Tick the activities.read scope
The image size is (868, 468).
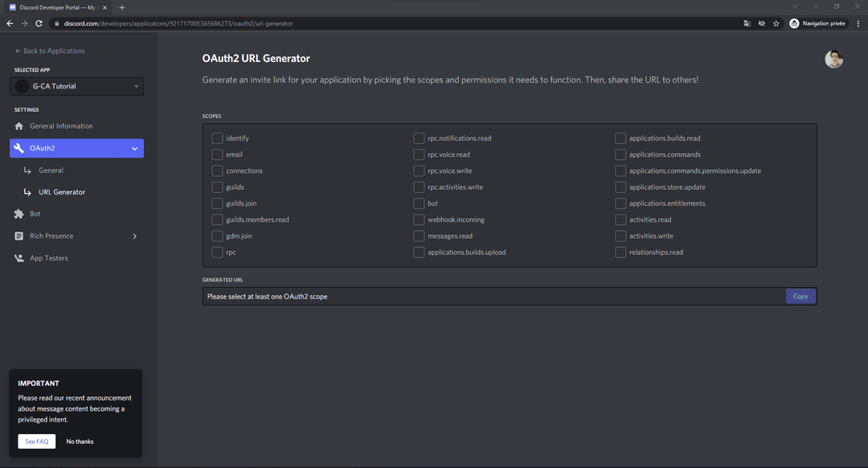click(x=620, y=220)
